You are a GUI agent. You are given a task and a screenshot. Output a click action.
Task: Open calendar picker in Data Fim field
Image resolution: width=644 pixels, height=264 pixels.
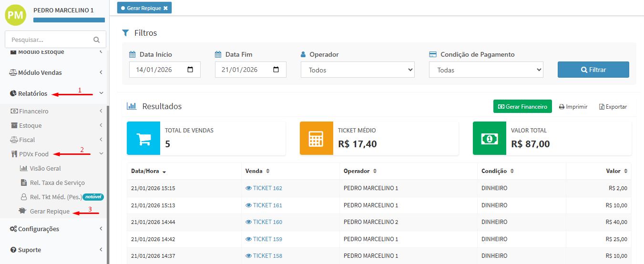276,70
